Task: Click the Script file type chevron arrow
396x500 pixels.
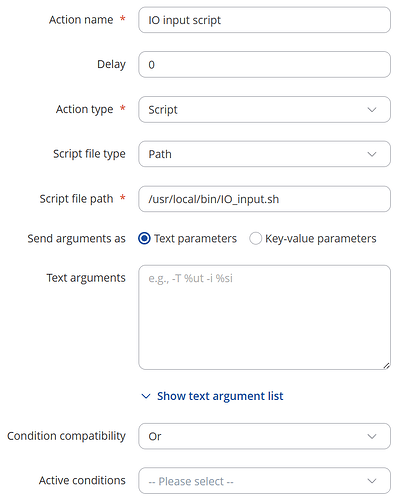Action: pos(372,154)
